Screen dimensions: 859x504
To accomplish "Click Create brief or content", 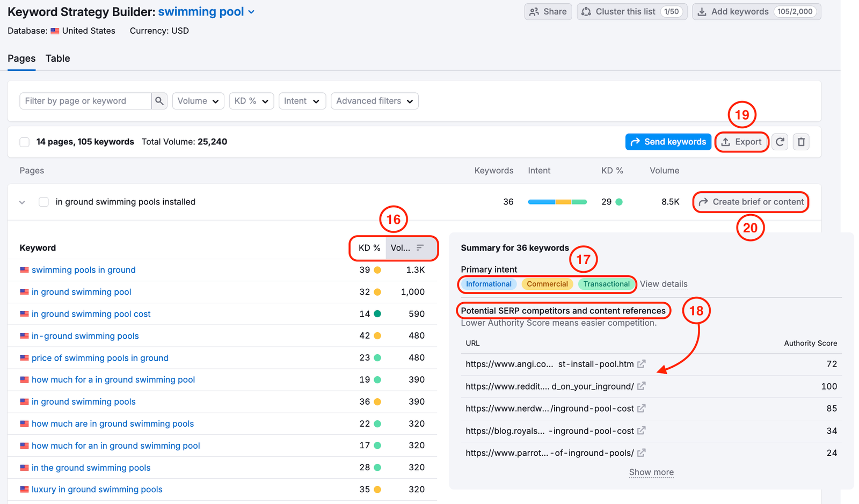I will pos(751,202).
